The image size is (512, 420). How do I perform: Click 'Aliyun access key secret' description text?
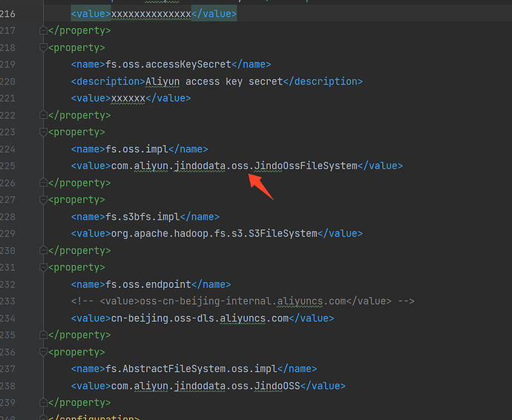(214, 82)
